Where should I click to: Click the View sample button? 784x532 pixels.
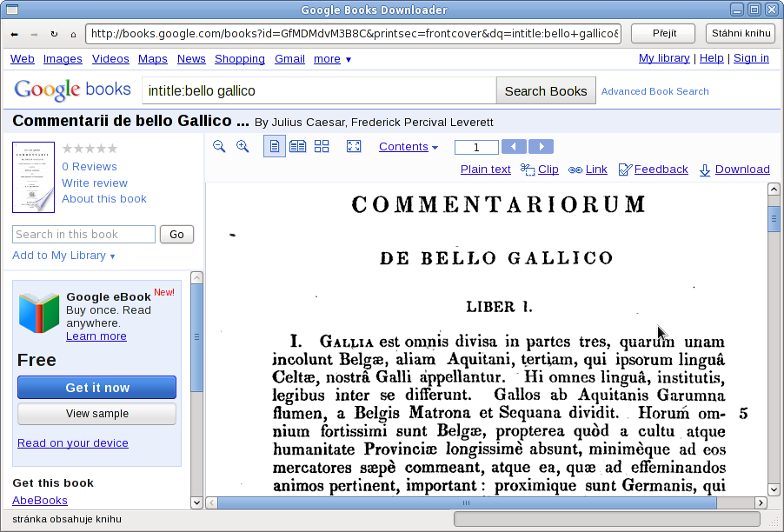coord(97,414)
